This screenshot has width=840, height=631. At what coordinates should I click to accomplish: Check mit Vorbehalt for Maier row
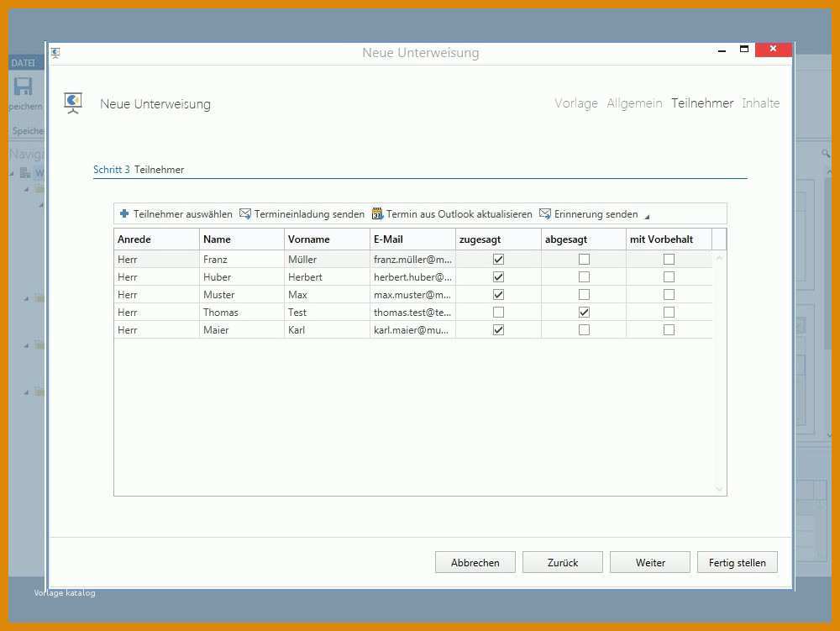pos(669,330)
